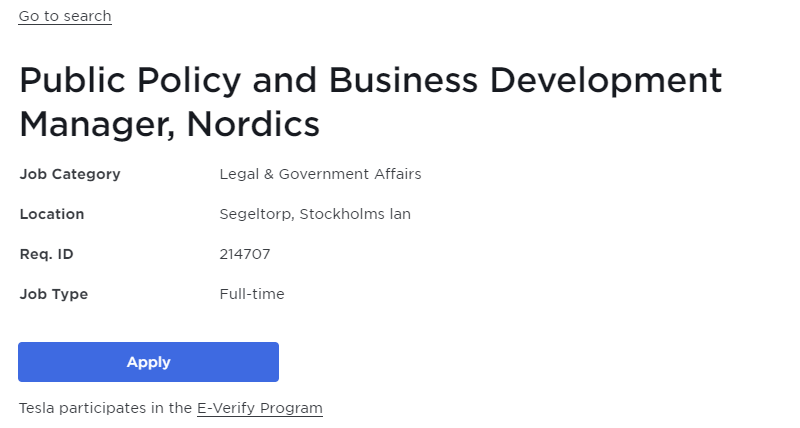Click the word Tesla below Apply
Screen dimensions: 800x428
point(37,408)
